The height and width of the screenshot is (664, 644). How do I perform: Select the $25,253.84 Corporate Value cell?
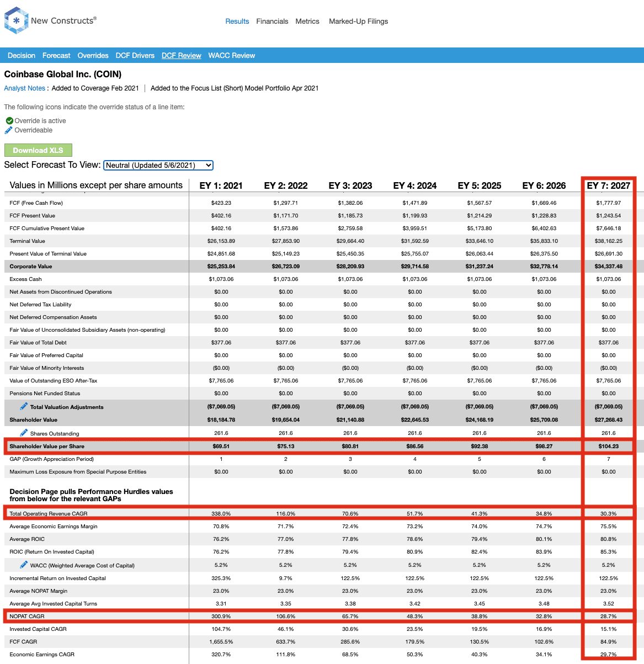221,267
